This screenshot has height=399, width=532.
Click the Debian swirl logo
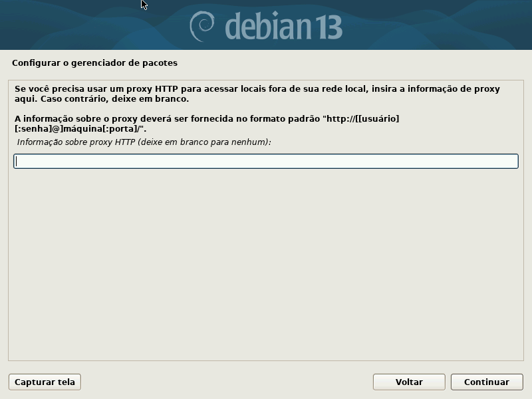click(x=202, y=26)
